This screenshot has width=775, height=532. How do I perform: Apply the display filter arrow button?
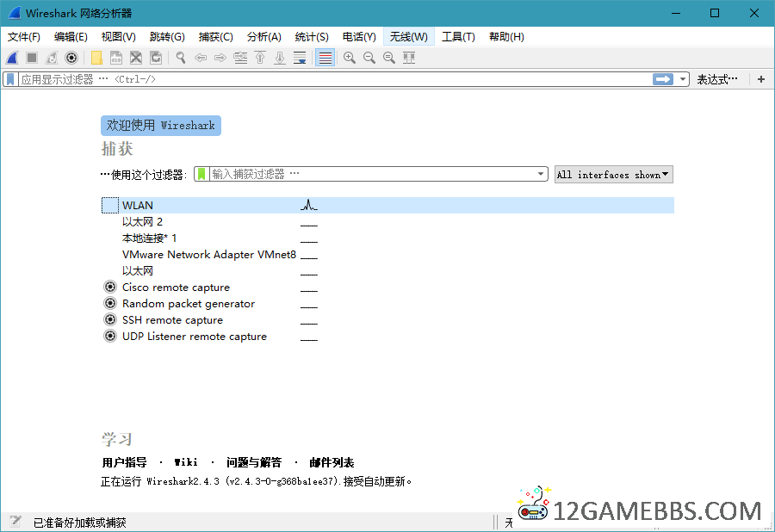[x=663, y=79]
